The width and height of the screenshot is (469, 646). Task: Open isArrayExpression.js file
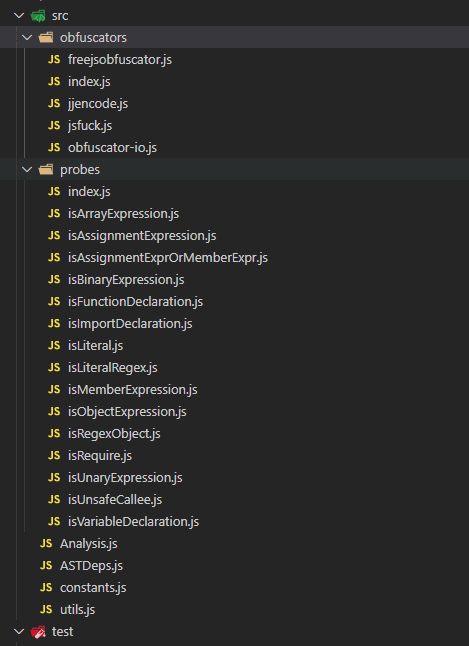124,214
